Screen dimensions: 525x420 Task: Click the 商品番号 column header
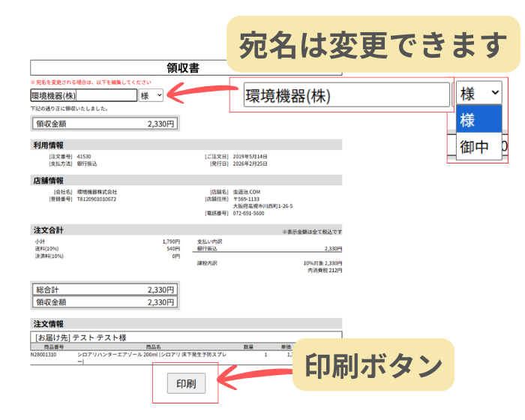point(54,347)
